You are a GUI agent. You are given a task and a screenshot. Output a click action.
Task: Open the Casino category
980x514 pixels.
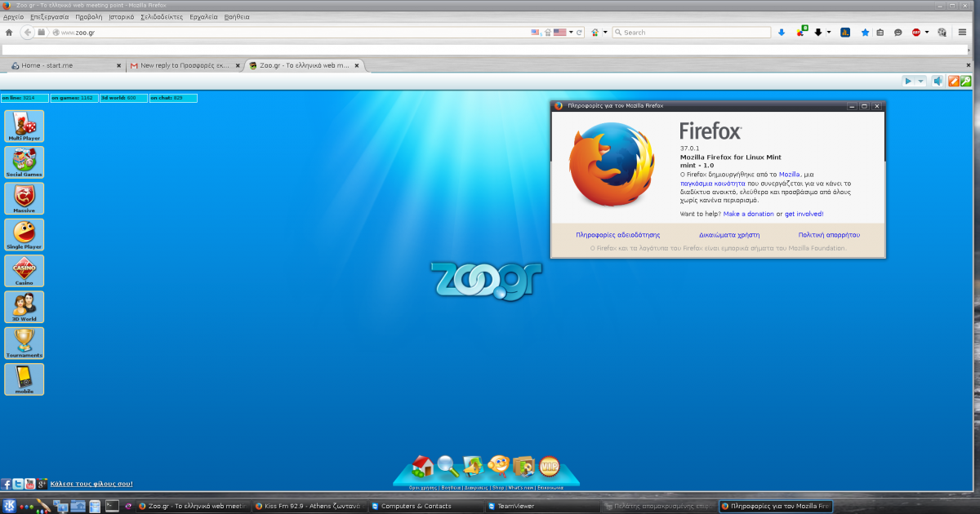24,271
